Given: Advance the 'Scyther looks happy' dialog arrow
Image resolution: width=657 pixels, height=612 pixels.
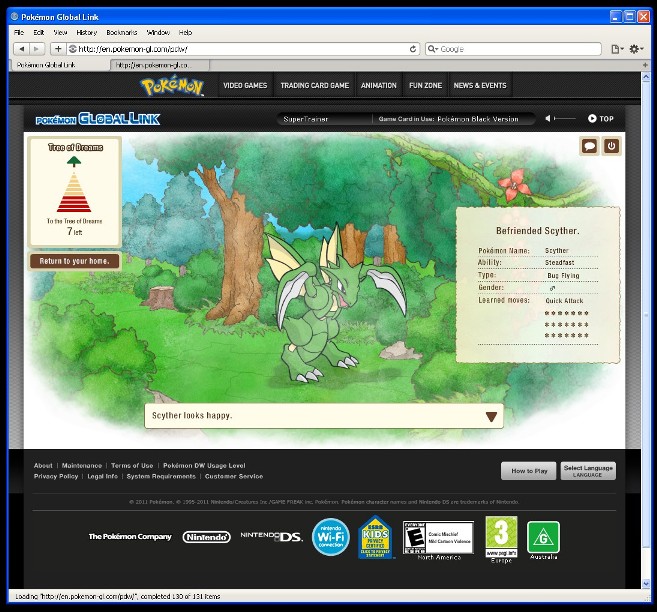Looking at the screenshot, I should [491, 416].
